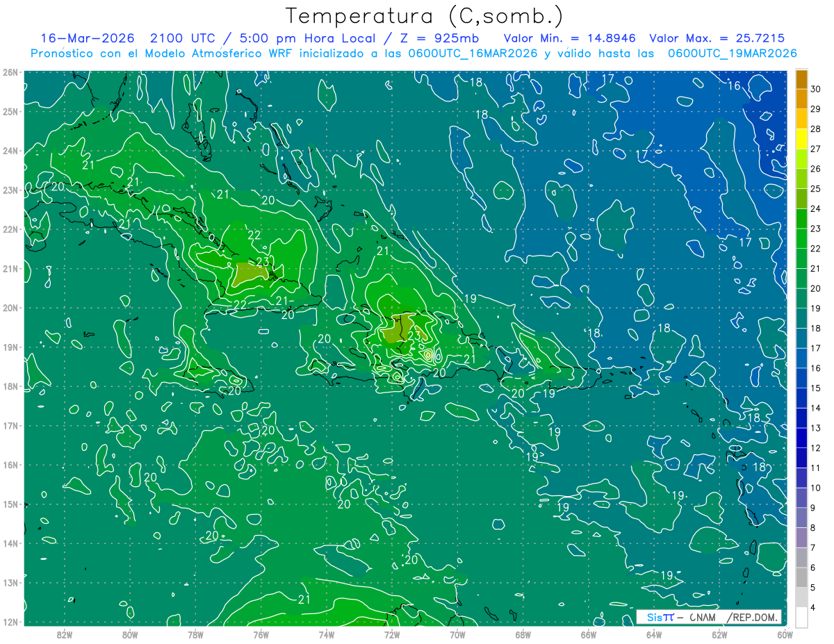Image resolution: width=834 pixels, height=644 pixels.
Task: Pick the legend swatch beside value 28
Action: click(801, 119)
